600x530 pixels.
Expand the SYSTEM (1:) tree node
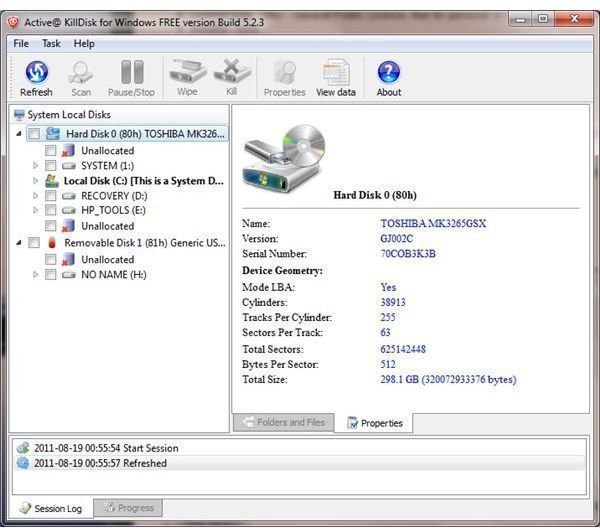(35, 166)
